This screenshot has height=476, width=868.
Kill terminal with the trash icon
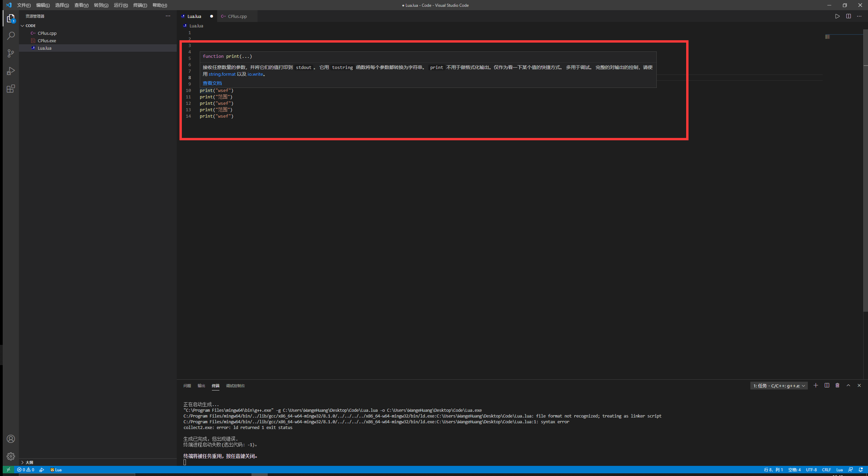coord(838,385)
